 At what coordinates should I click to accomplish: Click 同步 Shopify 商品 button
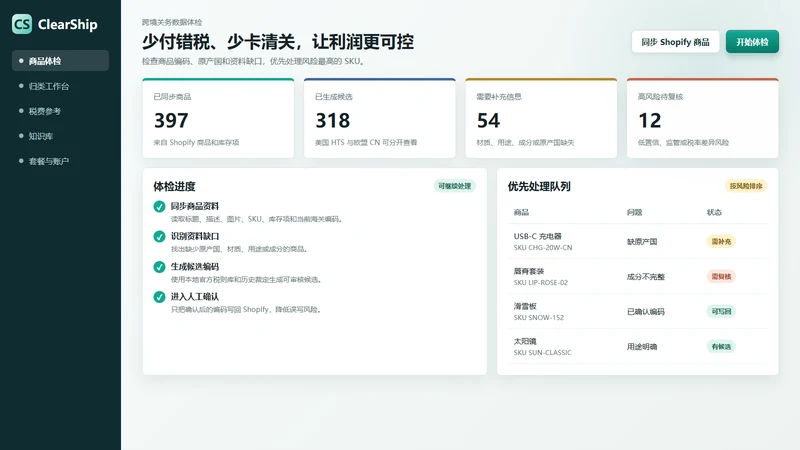(x=675, y=42)
